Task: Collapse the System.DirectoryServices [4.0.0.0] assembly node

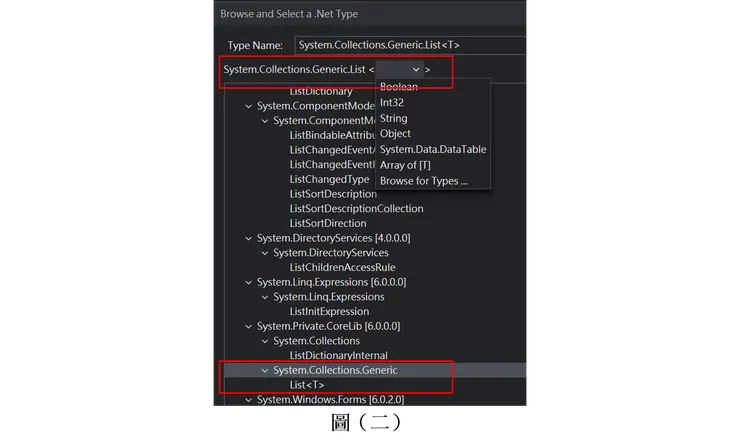Action: coord(248,238)
